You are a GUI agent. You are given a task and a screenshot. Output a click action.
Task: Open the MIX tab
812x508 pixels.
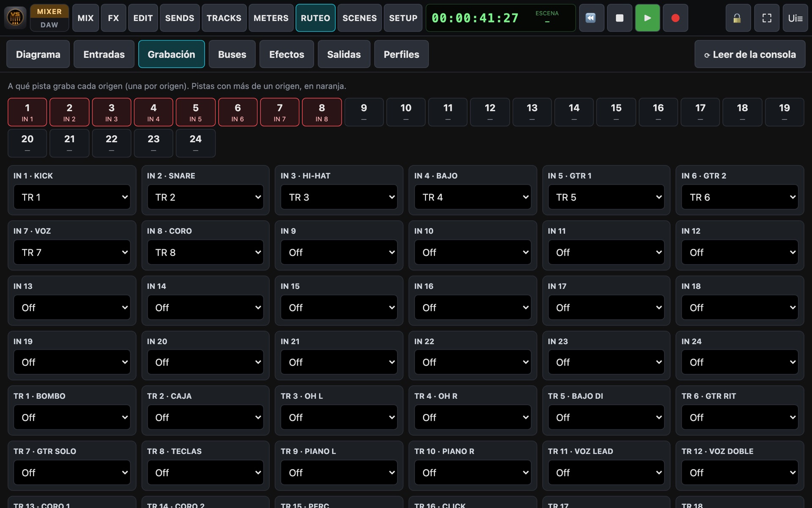click(85, 18)
